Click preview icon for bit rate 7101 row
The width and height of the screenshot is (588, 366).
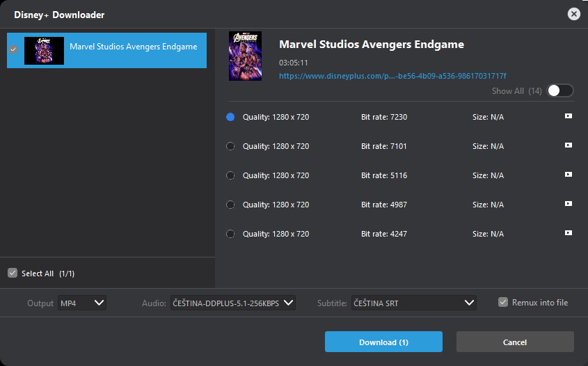coord(569,145)
